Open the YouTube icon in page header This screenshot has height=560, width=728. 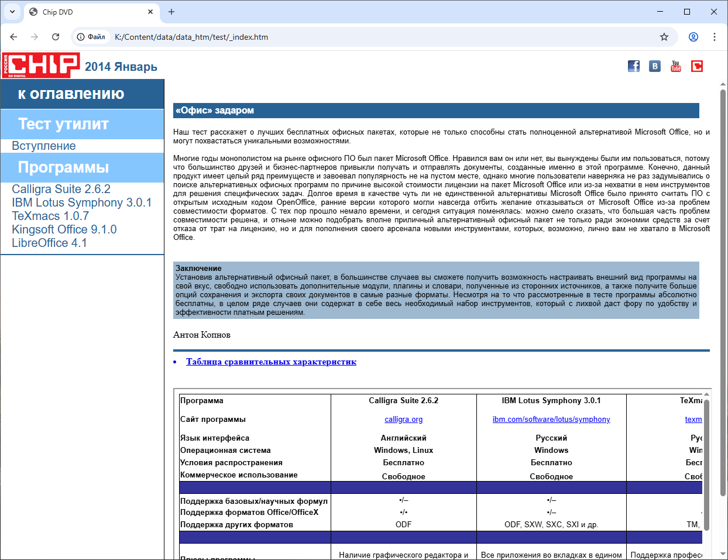[x=676, y=66]
